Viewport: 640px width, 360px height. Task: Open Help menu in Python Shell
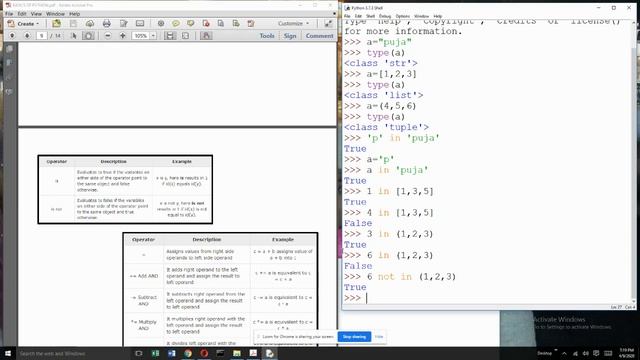pyautogui.click(x=438, y=16)
